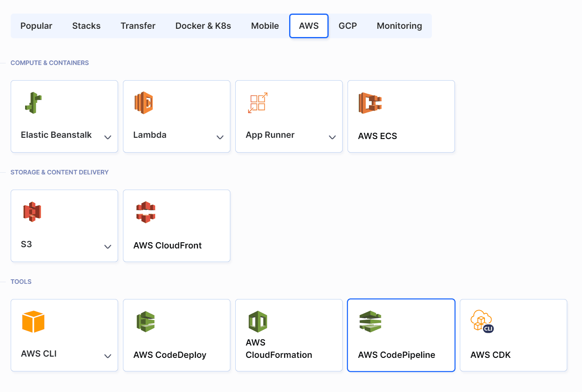Select the AWS CloudFront card
582x392 pixels.
click(x=176, y=225)
